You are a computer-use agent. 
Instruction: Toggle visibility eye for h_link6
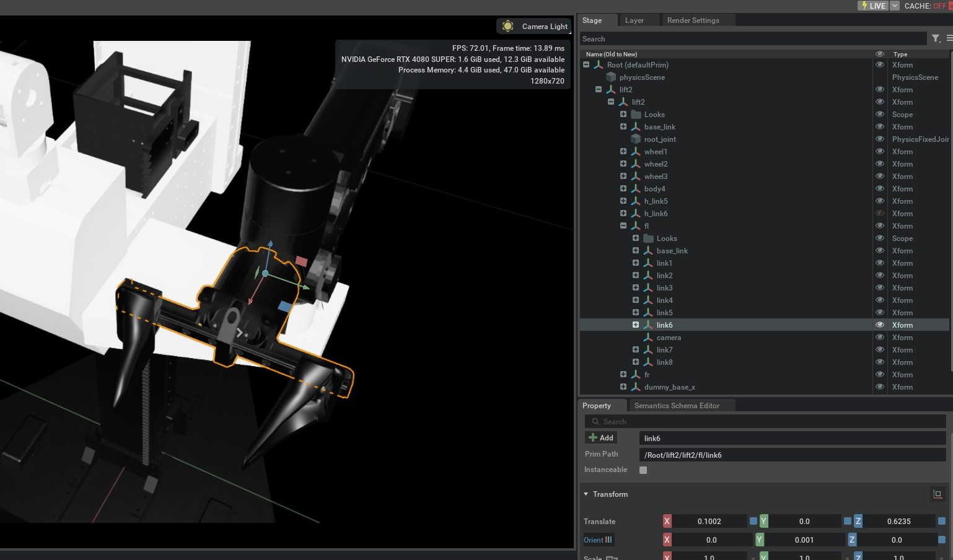click(x=879, y=214)
